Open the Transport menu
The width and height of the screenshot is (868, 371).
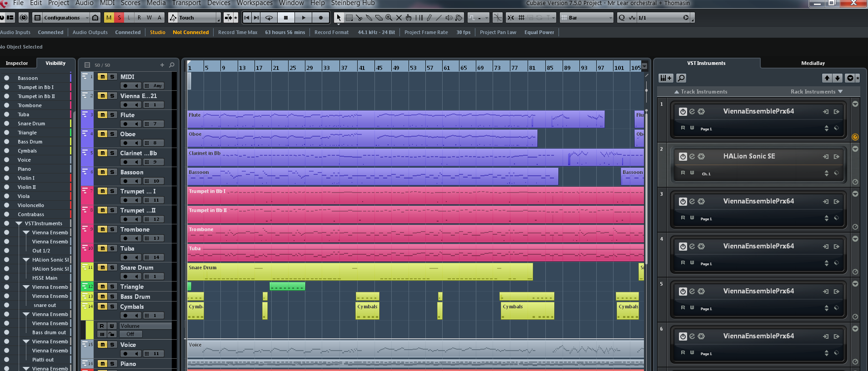pyautogui.click(x=186, y=3)
